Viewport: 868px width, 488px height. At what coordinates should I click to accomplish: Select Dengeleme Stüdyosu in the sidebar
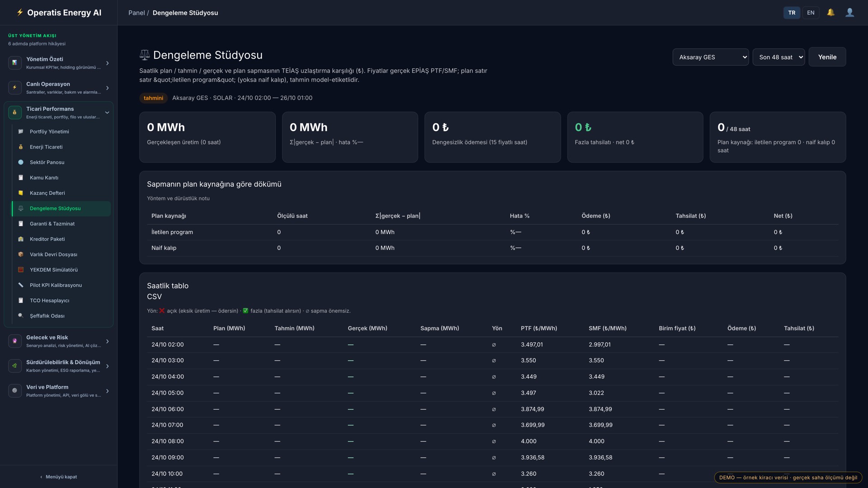tap(61, 208)
